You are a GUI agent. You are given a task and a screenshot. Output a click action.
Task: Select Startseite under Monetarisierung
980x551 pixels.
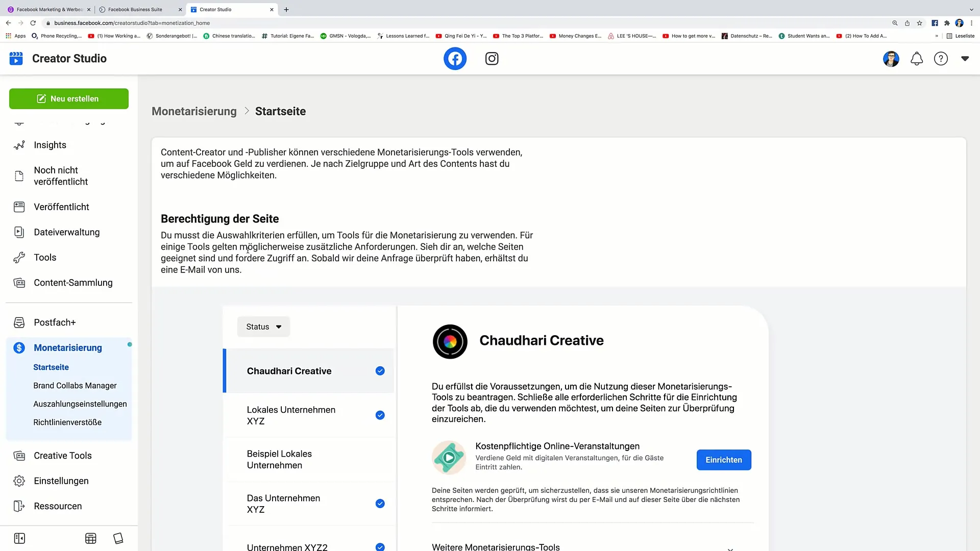tap(51, 367)
